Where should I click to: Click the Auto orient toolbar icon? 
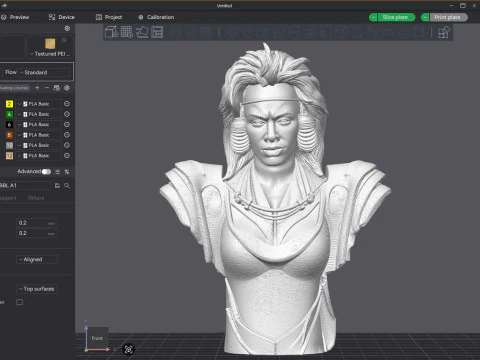click(x=142, y=32)
